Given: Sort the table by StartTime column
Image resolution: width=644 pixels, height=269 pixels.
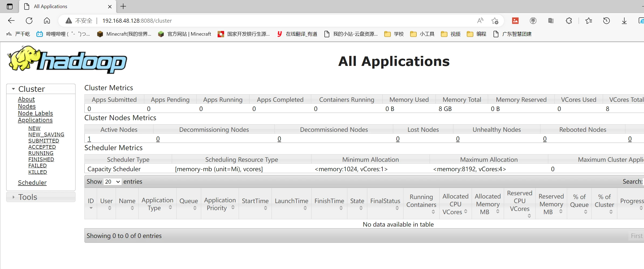Looking at the screenshot, I should click(x=255, y=204).
